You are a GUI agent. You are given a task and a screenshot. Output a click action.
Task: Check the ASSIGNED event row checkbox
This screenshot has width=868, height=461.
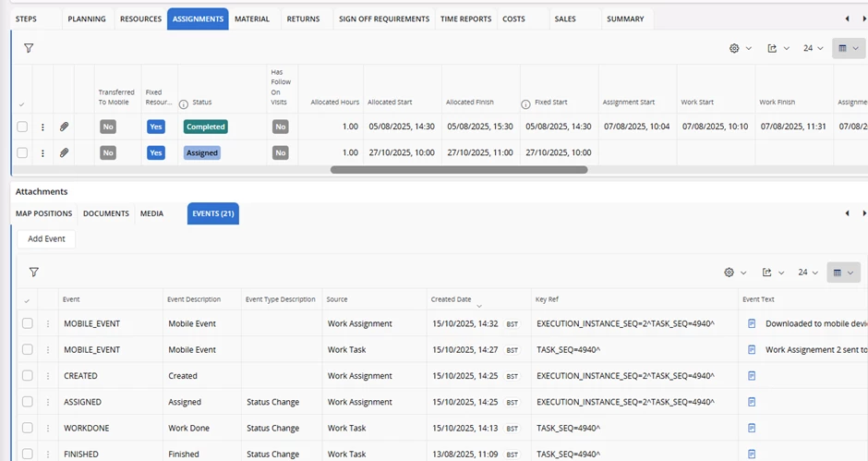28,402
